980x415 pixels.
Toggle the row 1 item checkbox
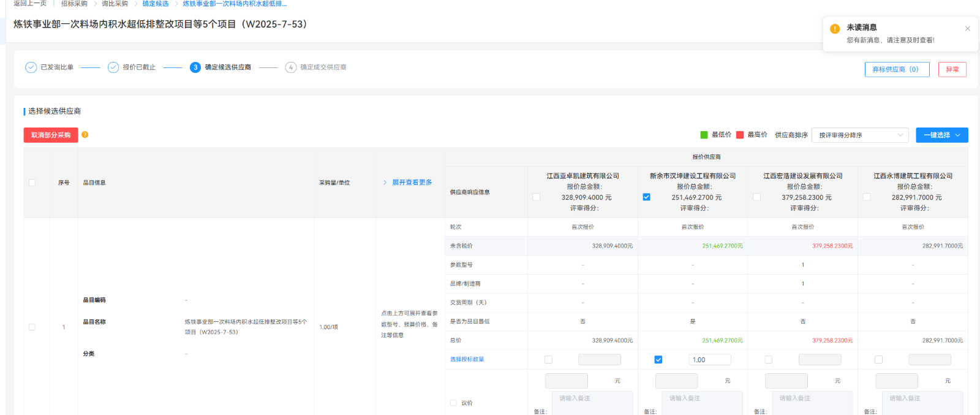tap(32, 327)
